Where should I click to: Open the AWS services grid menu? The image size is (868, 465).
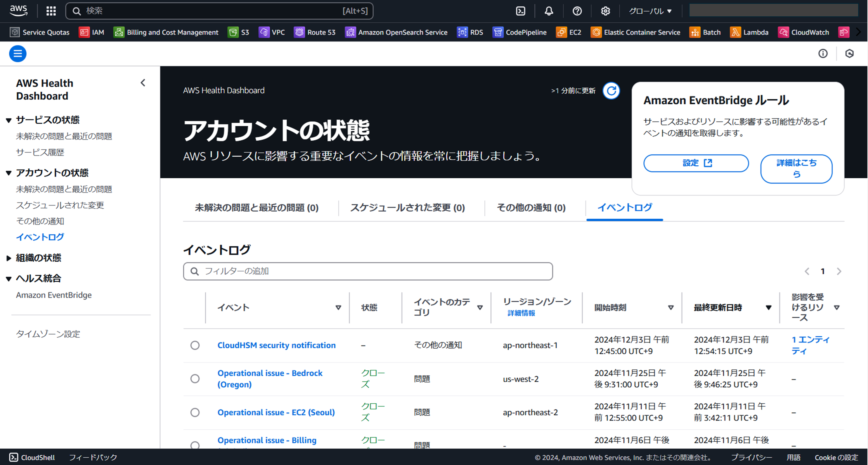pyautogui.click(x=51, y=11)
